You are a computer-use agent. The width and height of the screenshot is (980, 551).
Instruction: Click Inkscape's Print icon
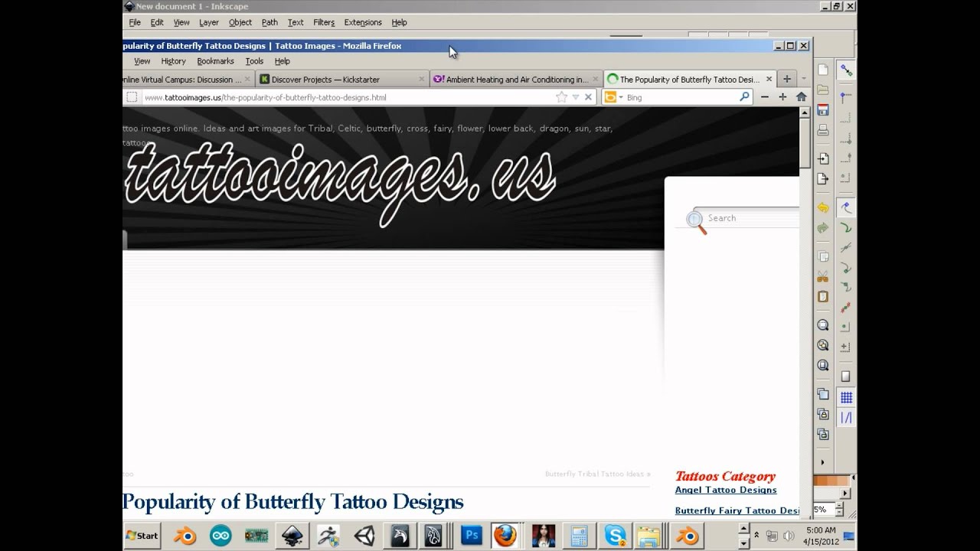point(823,131)
